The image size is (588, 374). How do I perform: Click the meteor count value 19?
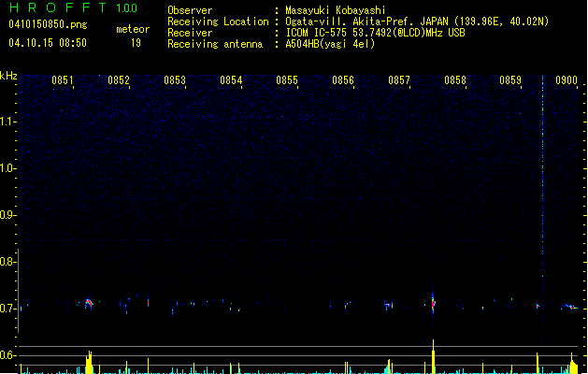point(136,43)
